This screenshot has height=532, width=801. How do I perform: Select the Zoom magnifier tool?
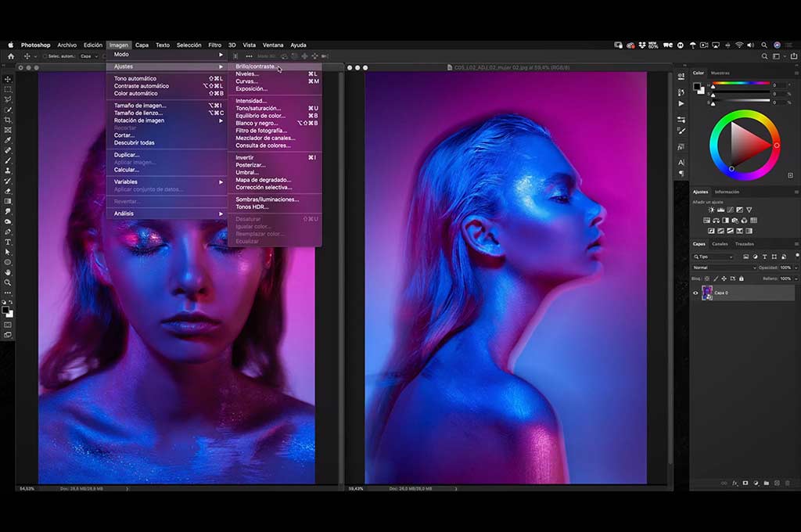[8, 282]
